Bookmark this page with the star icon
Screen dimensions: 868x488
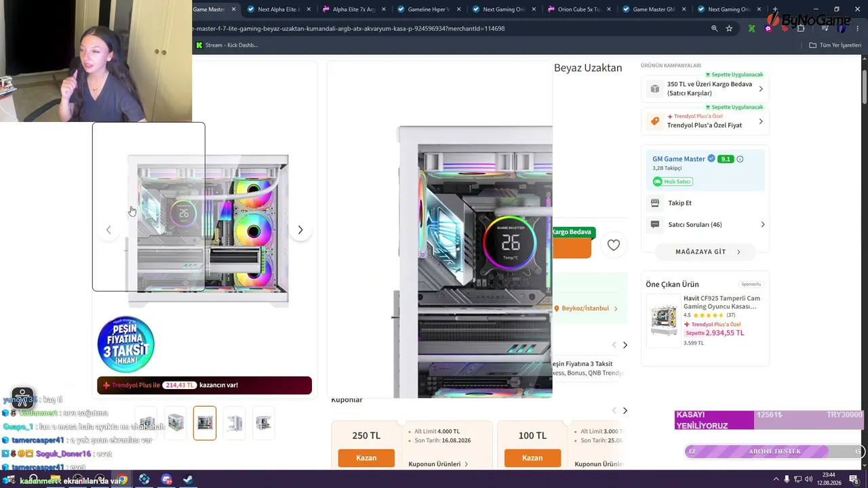point(729,28)
